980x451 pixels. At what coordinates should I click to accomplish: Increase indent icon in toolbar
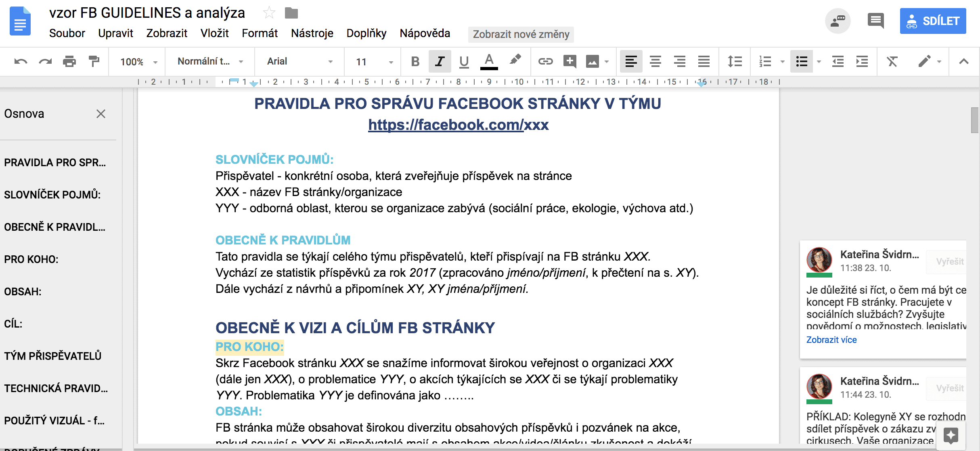tap(862, 61)
